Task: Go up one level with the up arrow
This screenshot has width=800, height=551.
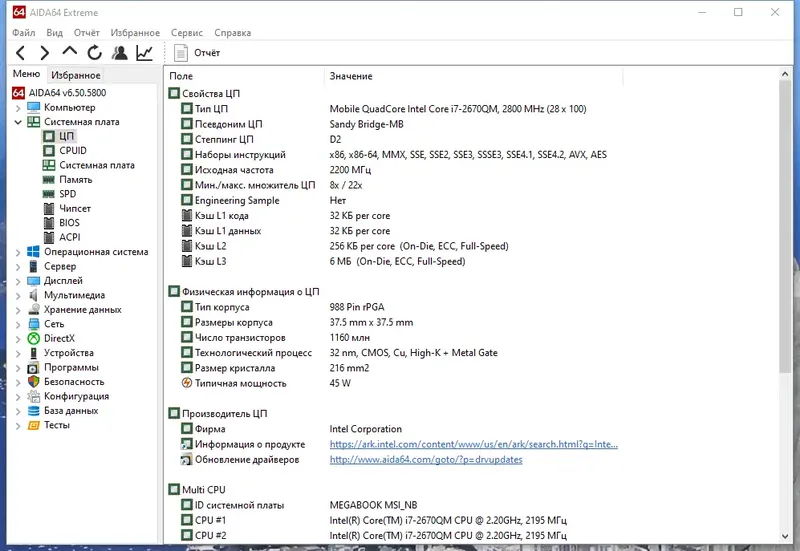Action: (69, 52)
